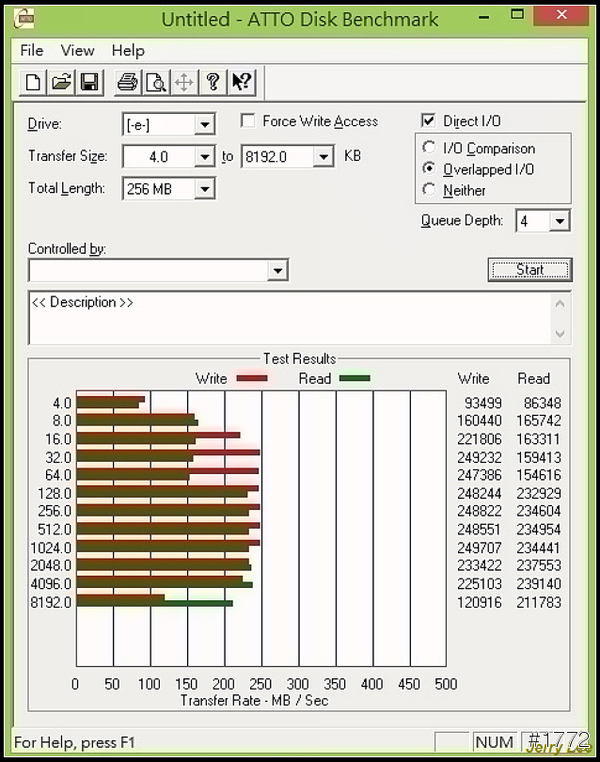The height and width of the screenshot is (762, 600).
Task: Maximize the ATTO Disk Benchmark window
Action: pos(517,15)
